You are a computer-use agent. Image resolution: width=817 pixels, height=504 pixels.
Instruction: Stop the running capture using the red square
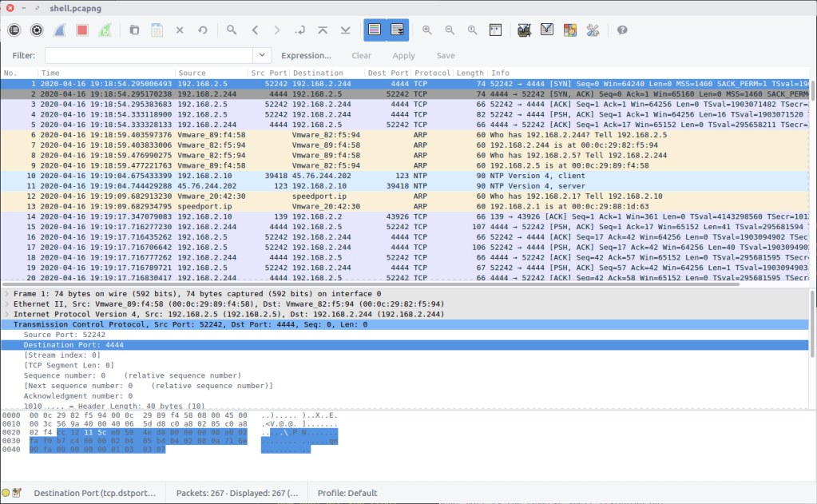pyautogui.click(x=81, y=30)
